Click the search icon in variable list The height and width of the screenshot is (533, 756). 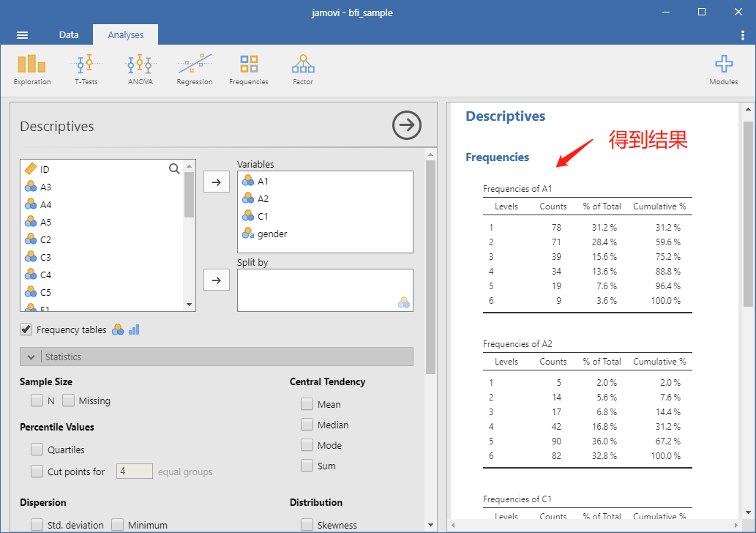(x=174, y=168)
